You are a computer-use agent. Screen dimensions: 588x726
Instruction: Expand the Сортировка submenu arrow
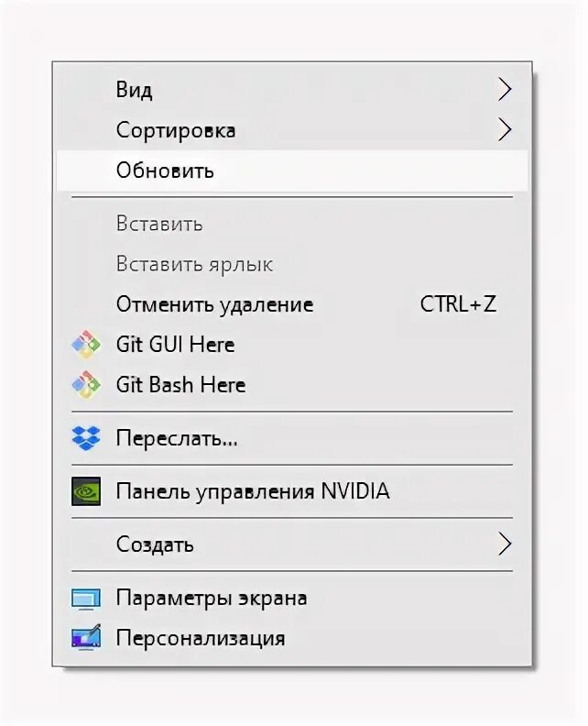[x=504, y=129]
